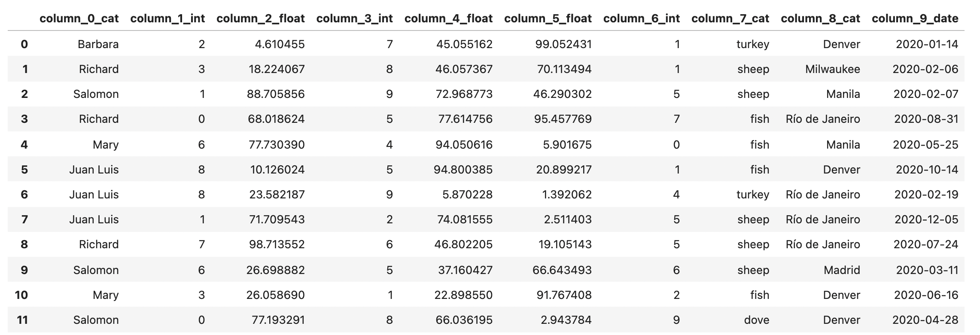Click the column_8_cat header
Screen dimensions: 980x335
(820, 18)
